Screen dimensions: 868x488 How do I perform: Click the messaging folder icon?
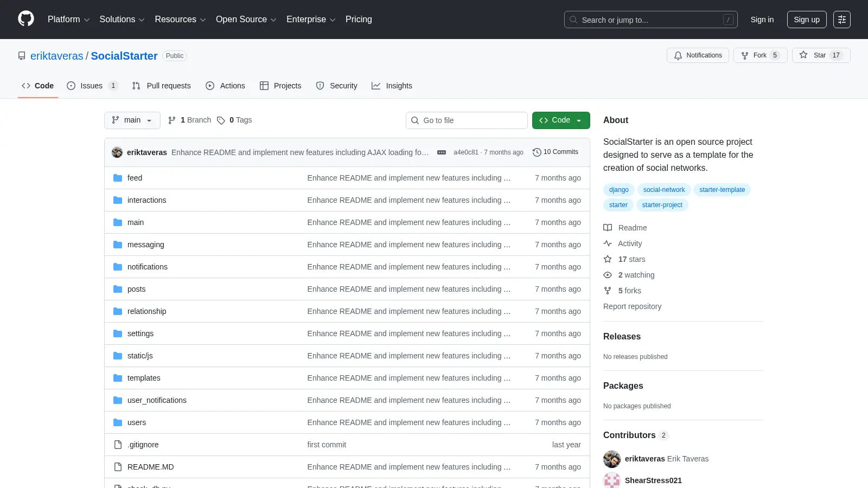coord(118,245)
